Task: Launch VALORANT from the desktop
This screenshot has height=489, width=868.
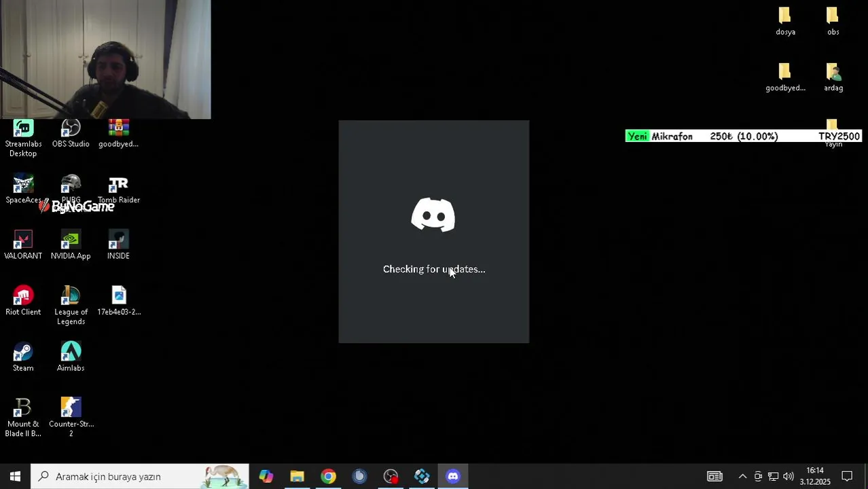Action: tap(23, 246)
